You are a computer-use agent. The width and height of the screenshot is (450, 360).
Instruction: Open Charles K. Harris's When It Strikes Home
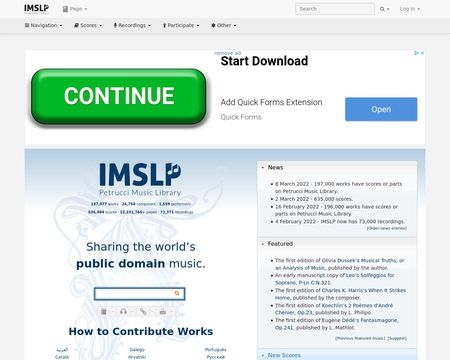(x=340, y=294)
